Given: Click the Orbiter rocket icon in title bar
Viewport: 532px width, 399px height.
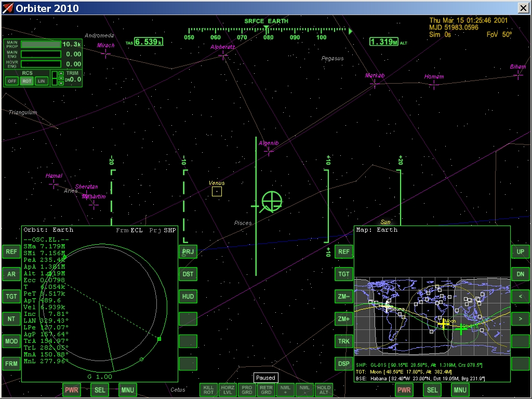Looking at the screenshot, I should point(8,8).
